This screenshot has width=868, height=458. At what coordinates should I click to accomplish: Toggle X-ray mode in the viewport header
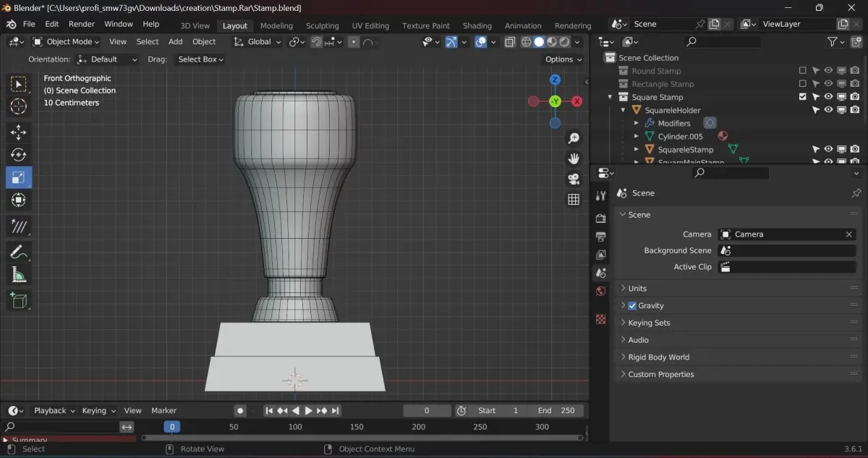click(511, 42)
